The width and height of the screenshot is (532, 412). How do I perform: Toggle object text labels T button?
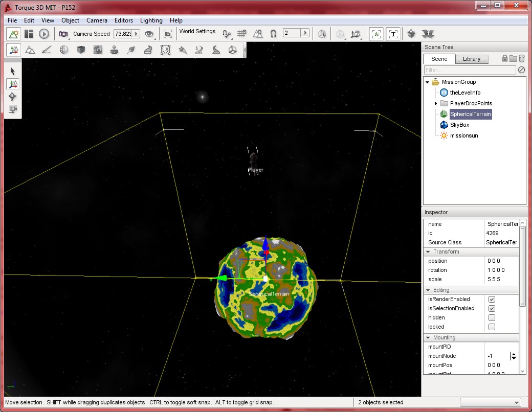393,34
